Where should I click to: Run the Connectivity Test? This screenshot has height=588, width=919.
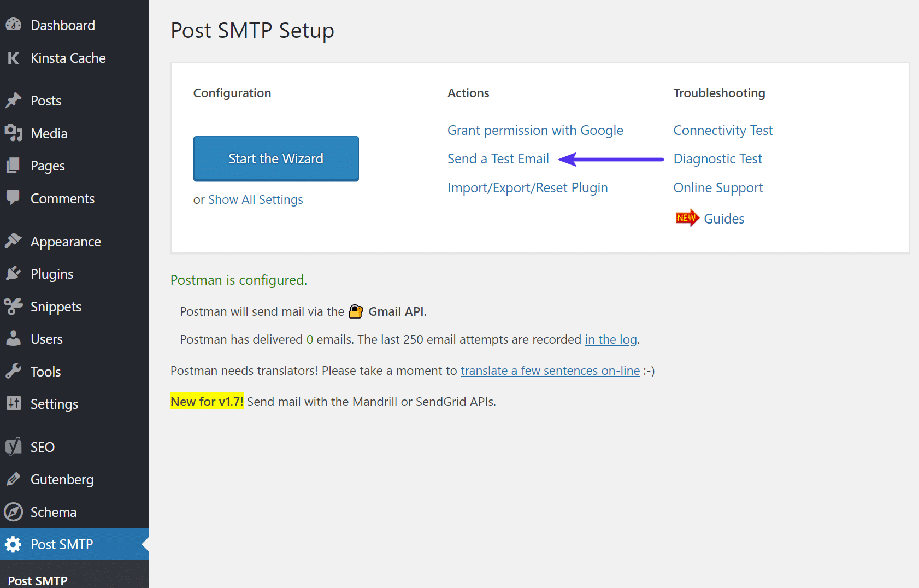coord(722,130)
